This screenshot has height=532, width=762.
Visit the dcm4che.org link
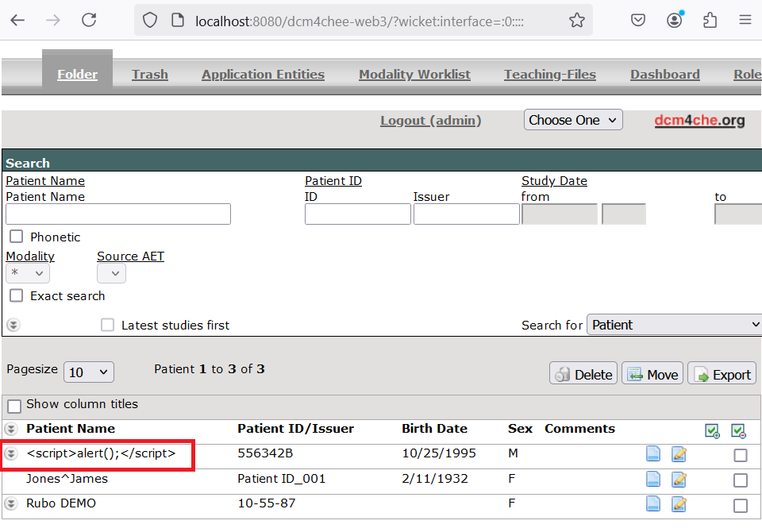tap(699, 120)
